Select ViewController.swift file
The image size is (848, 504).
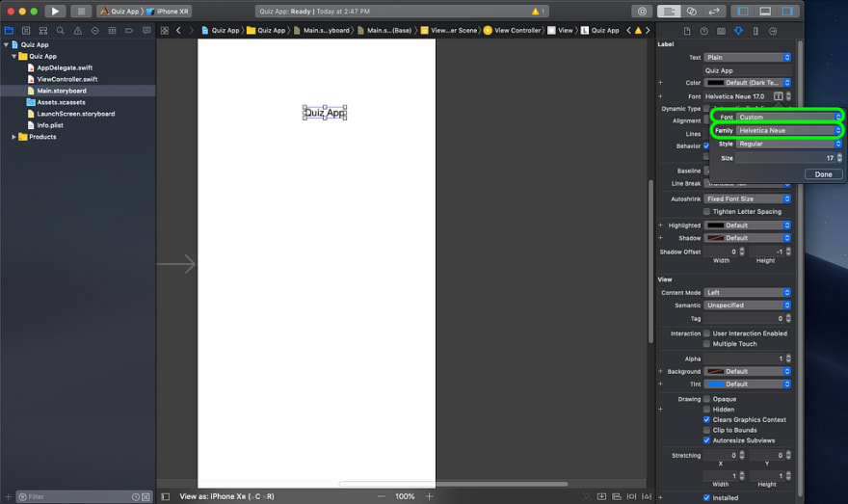pyautogui.click(x=67, y=79)
